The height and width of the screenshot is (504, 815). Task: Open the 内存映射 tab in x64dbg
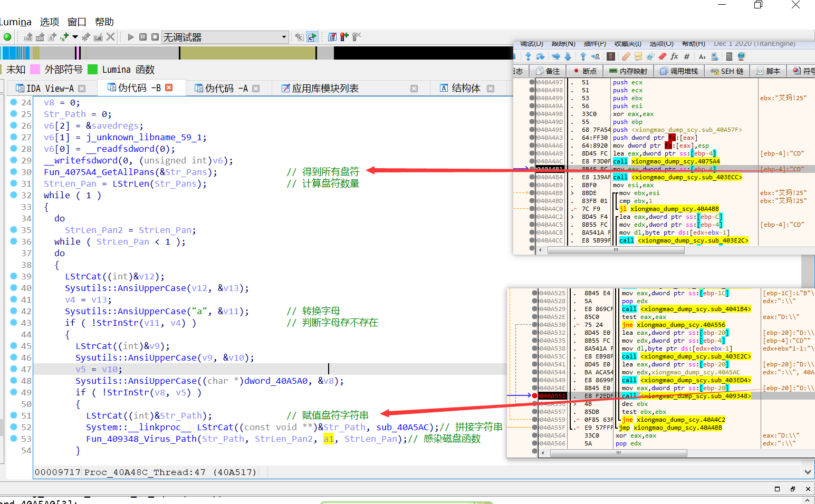point(628,71)
